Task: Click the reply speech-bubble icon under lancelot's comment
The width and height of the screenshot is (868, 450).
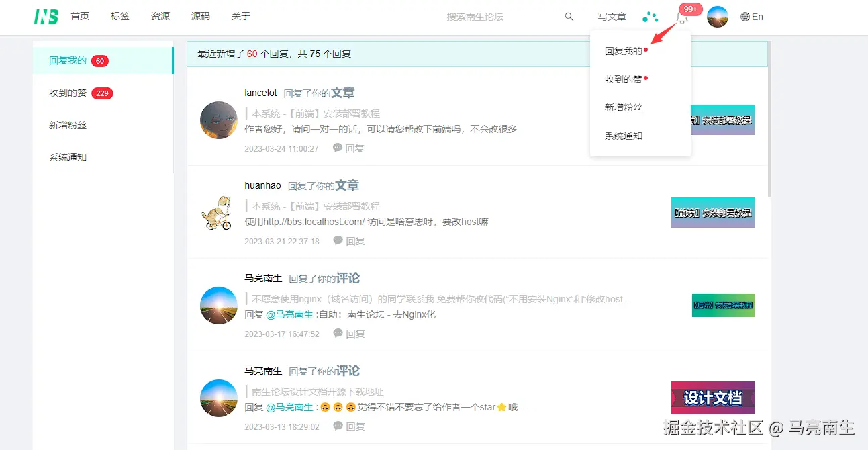Action: (337, 148)
